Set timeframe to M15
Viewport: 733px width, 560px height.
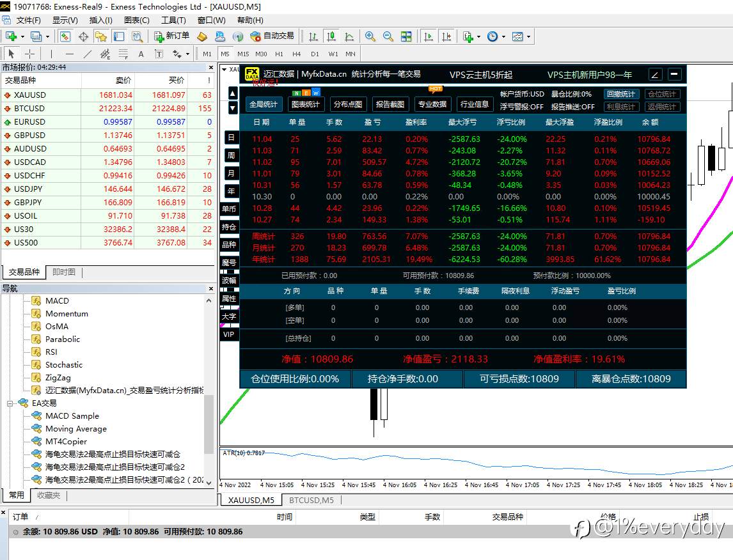(x=243, y=54)
